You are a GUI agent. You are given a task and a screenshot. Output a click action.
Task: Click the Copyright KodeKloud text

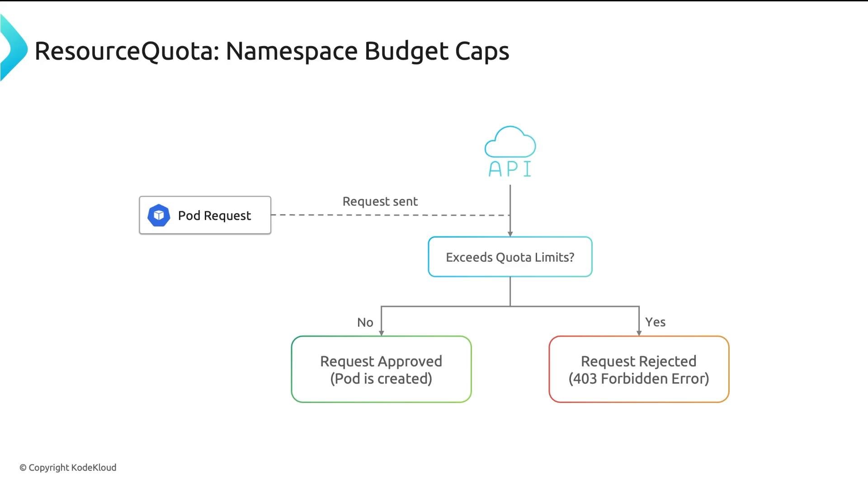[68, 468]
